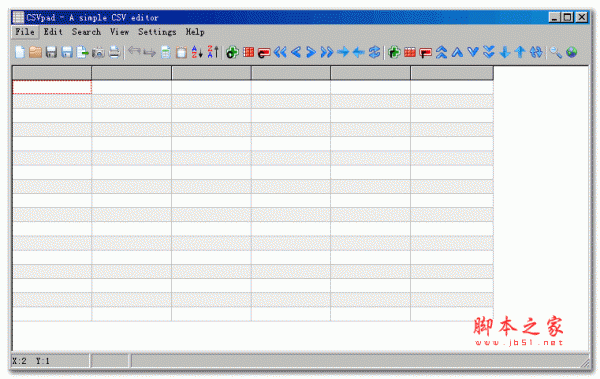Undo the last action
This screenshot has height=379, width=600.
point(134,52)
